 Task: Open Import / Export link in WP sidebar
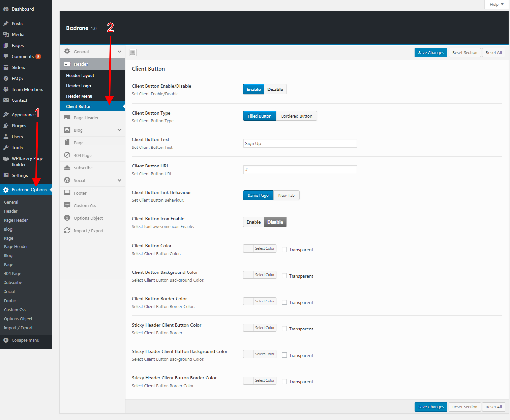[x=18, y=328]
